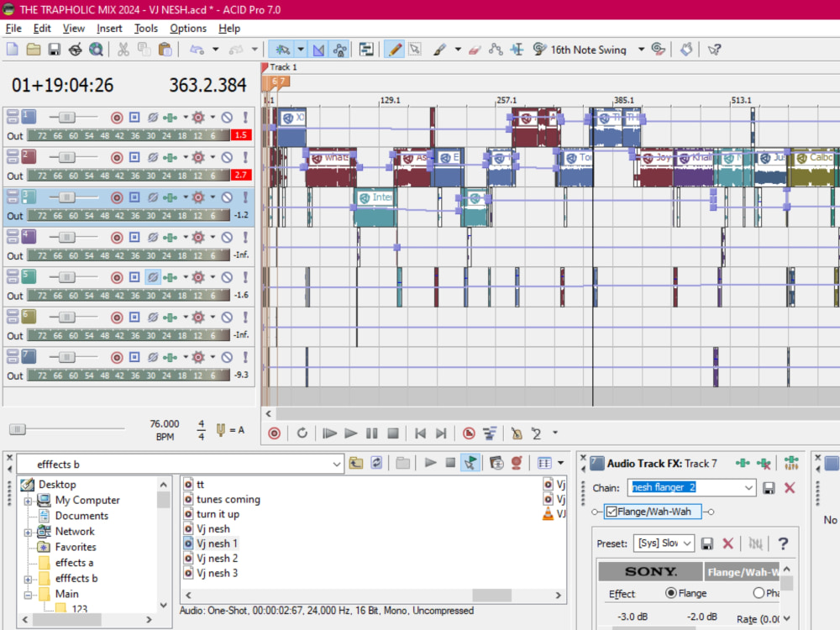Open the explorer path dropdown 'efffects b'

pyautogui.click(x=337, y=465)
